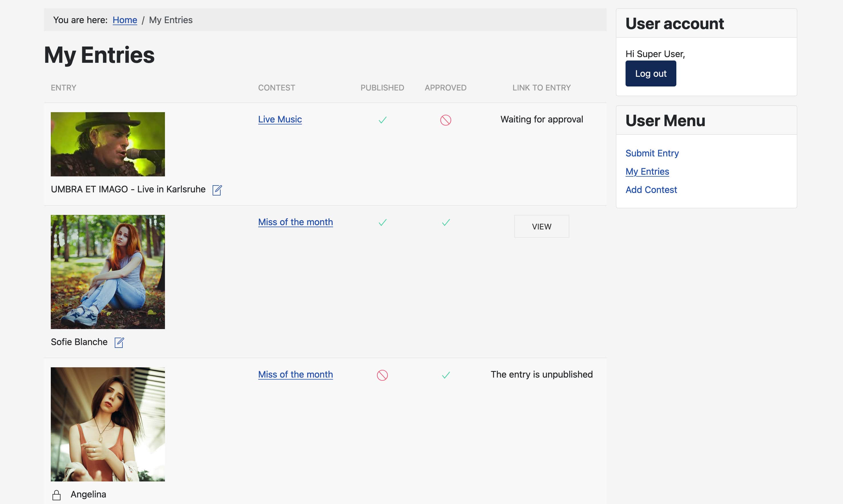Click the LINK TO ENTRY column header
This screenshot has width=843, height=504.
click(542, 88)
